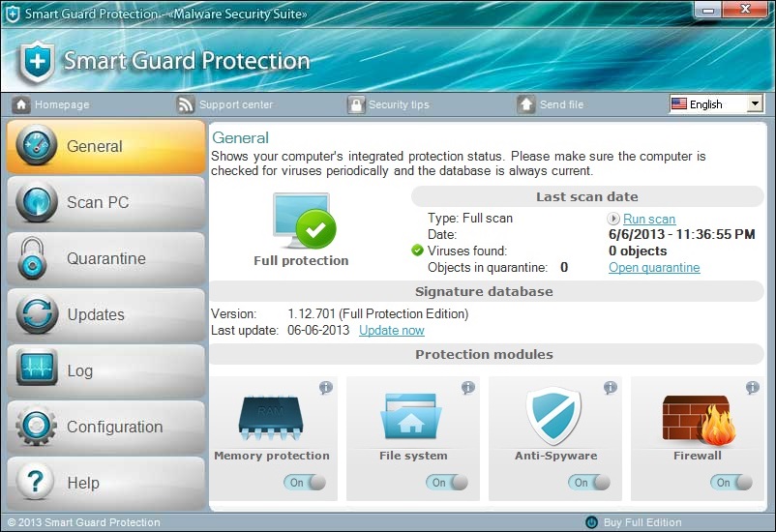The image size is (776, 532).
Task: Click the Open quarantine link
Action: (x=654, y=267)
